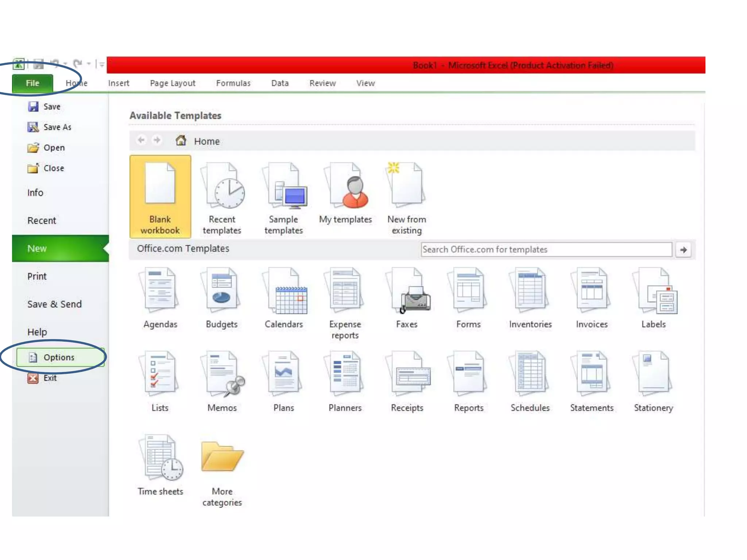The width and height of the screenshot is (747, 560).
Task: Open the undo history dropdown arrow
Action: (65, 64)
